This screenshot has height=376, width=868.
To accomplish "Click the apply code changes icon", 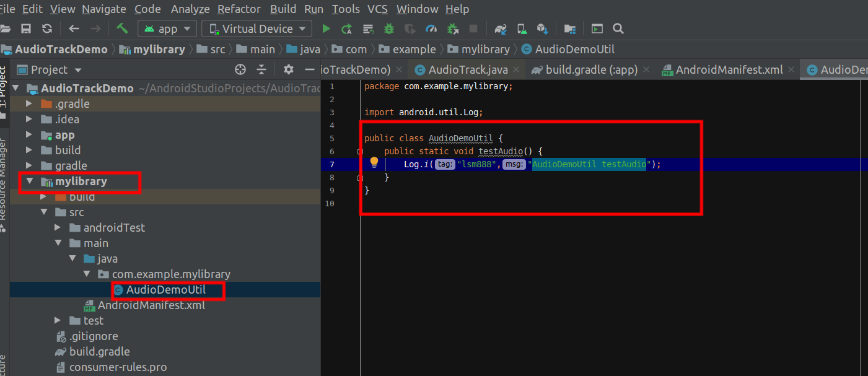I will (368, 28).
